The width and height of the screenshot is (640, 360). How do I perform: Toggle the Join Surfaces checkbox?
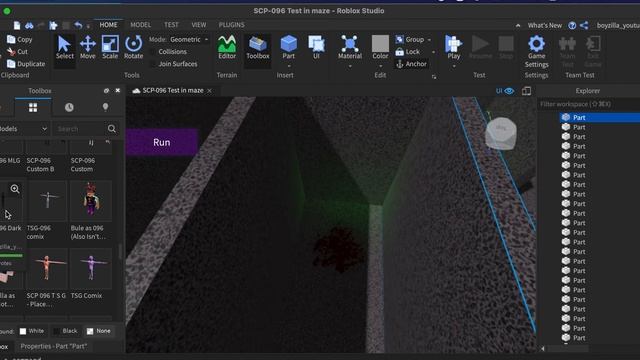[x=153, y=64]
